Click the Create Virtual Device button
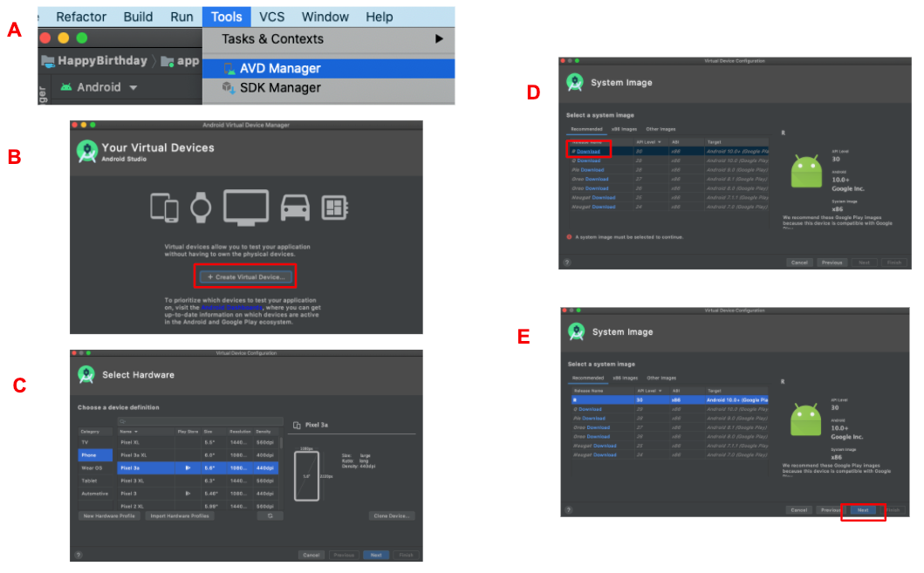Screen dimensions: 924x573 pyautogui.click(x=246, y=276)
